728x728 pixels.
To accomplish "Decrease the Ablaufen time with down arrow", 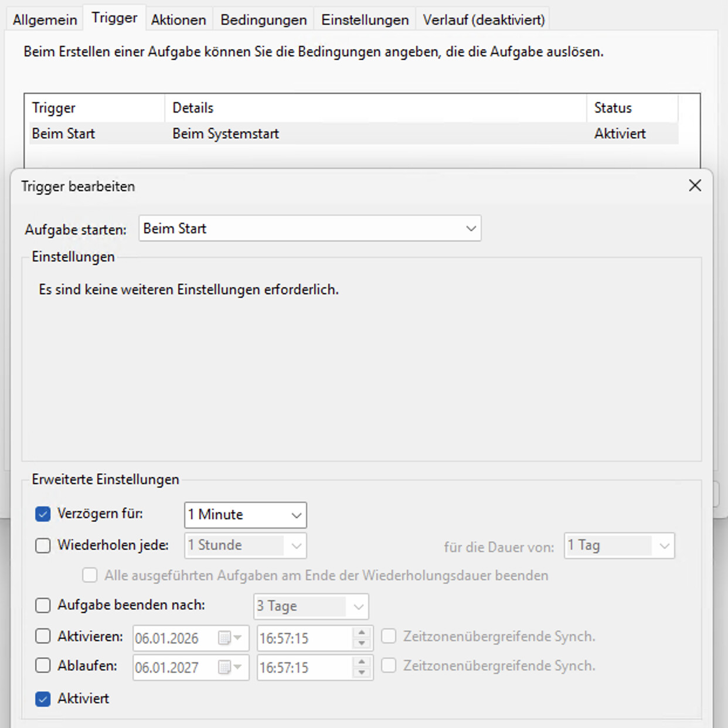I will click(x=362, y=672).
